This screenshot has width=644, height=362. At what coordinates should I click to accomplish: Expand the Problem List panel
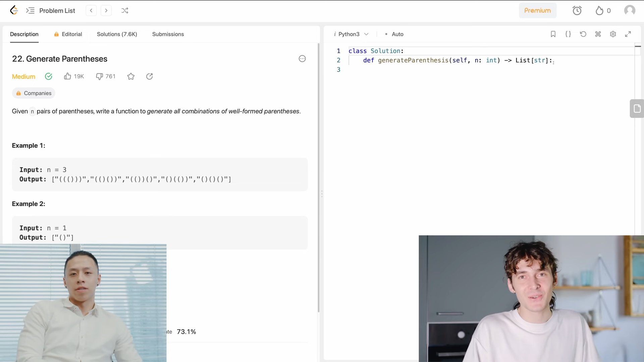(51, 10)
